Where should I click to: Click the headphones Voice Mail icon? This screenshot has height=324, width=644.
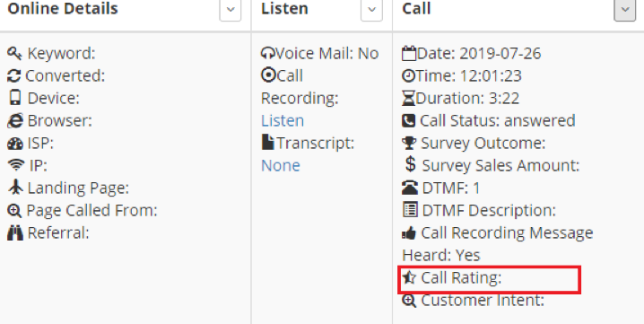[x=268, y=53]
